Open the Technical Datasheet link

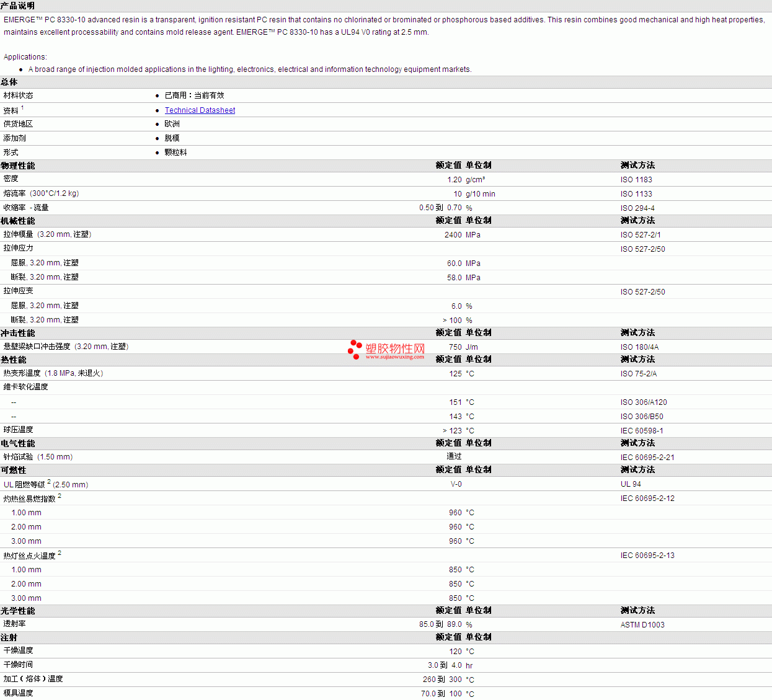pos(200,110)
